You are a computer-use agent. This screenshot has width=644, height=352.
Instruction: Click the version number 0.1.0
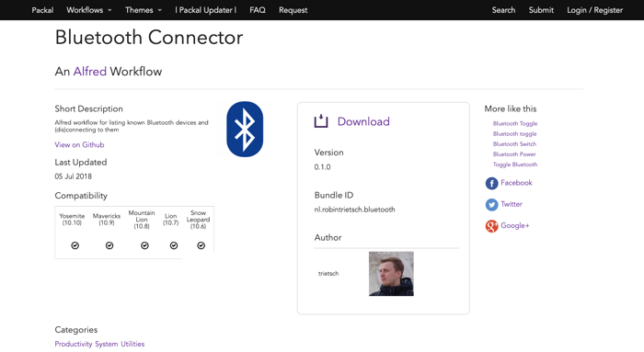tap(322, 167)
